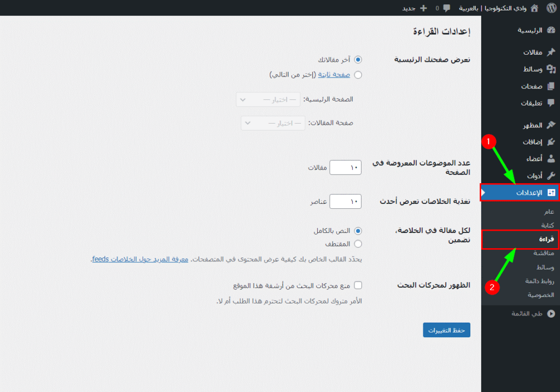Open the وسائط settings submenu item
560x392 pixels.
tap(545, 267)
